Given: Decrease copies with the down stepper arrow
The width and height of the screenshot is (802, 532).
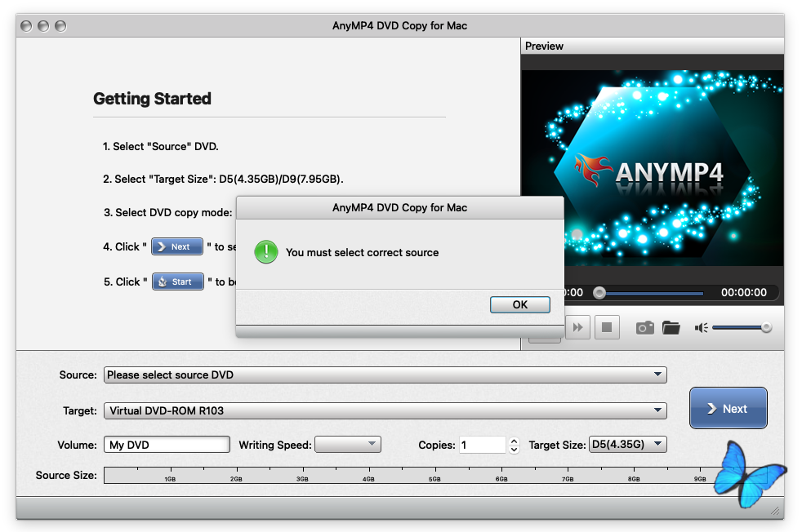Looking at the screenshot, I should [514, 449].
